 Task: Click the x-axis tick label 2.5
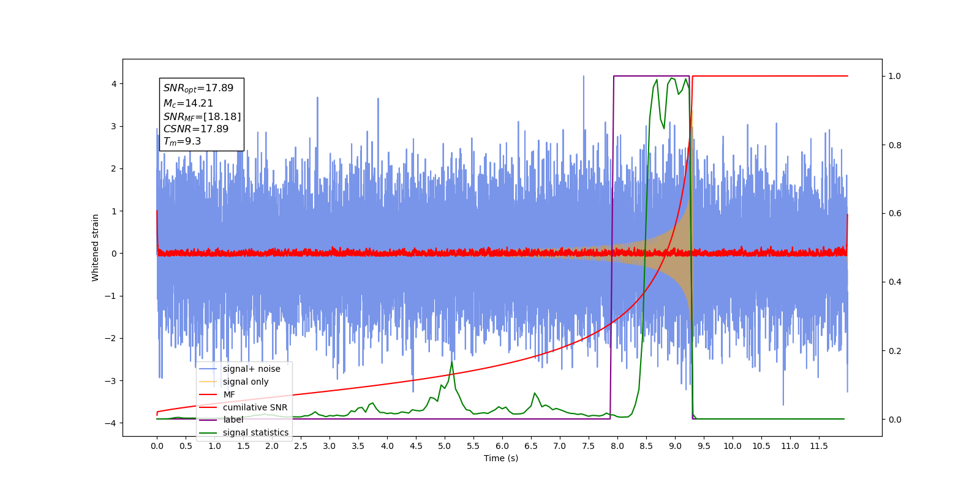pos(301,446)
